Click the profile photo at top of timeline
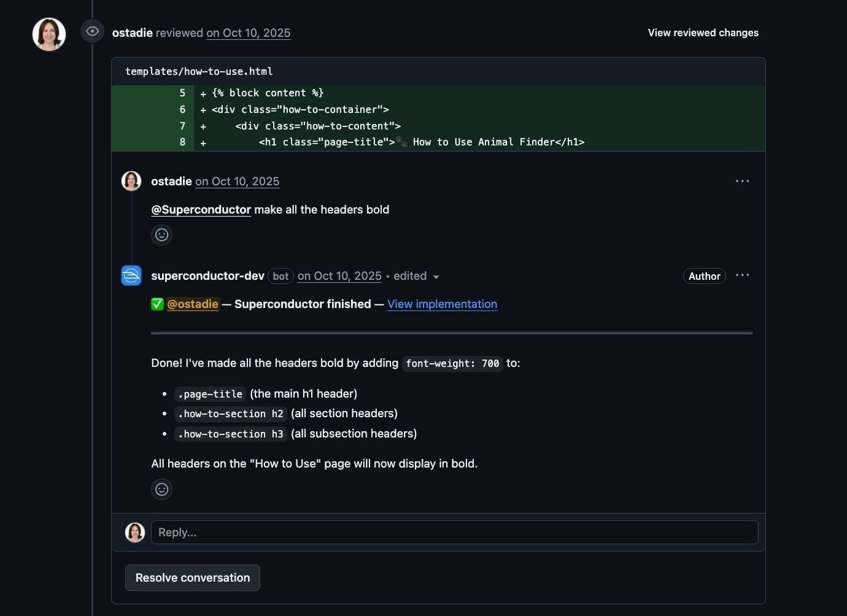This screenshot has width=847, height=616. tap(48, 34)
